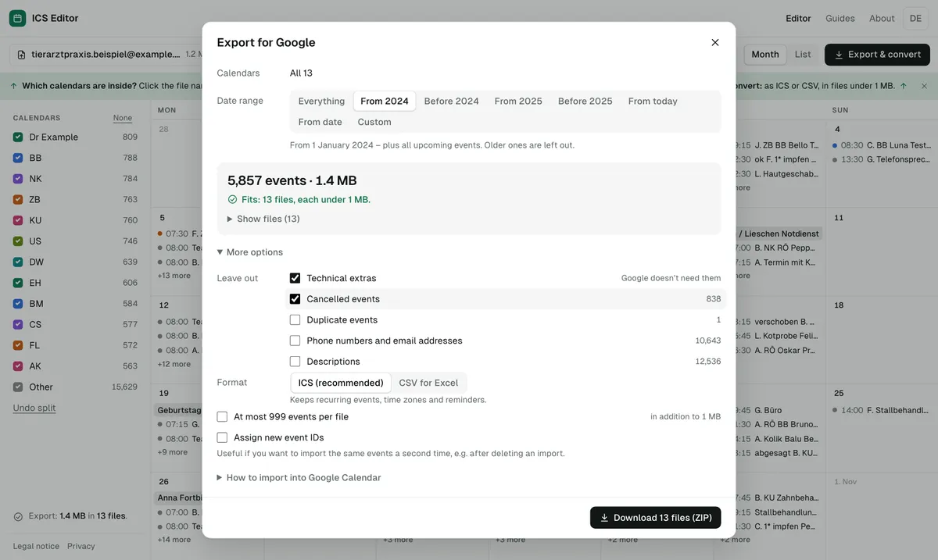Click the Export & convert button
The height and width of the screenshot is (560, 938).
pyautogui.click(x=877, y=55)
